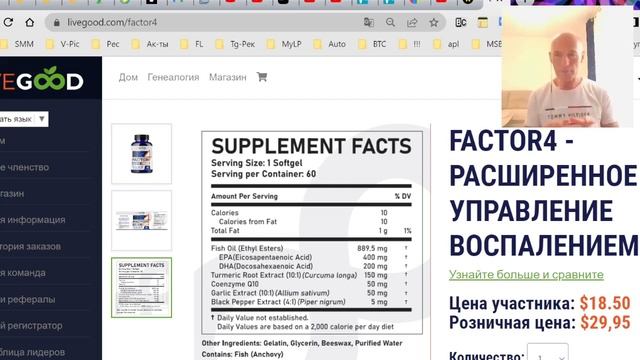
Task: Open the заказов history sidebar item
Action: tap(30, 247)
